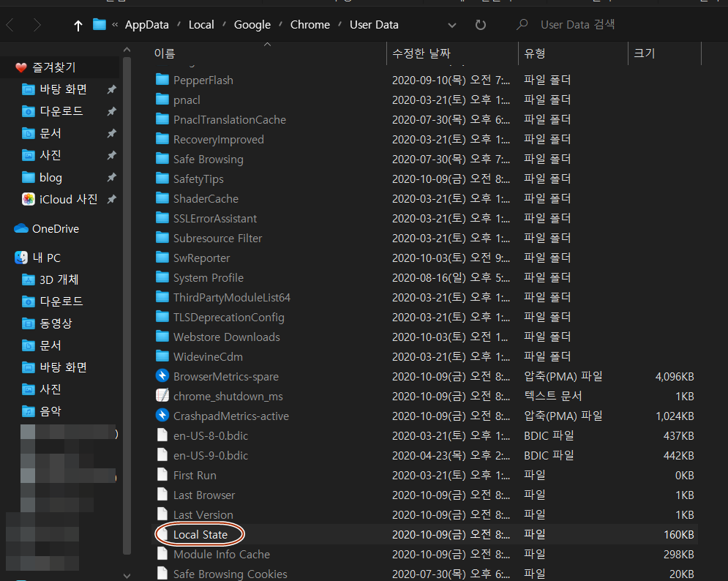Select 즐겨찾기 in the sidebar
This screenshot has width=728, height=581.
[x=54, y=67]
